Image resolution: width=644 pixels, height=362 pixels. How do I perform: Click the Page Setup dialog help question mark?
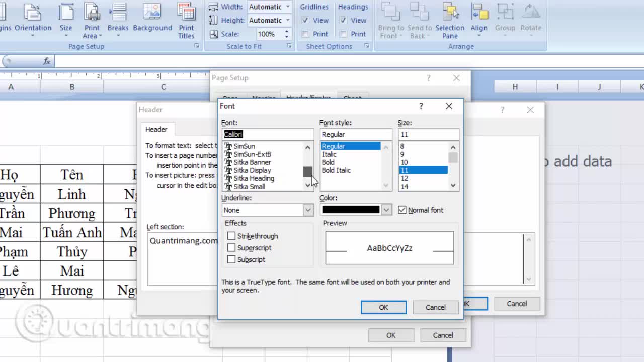click(x=428, y=78)
